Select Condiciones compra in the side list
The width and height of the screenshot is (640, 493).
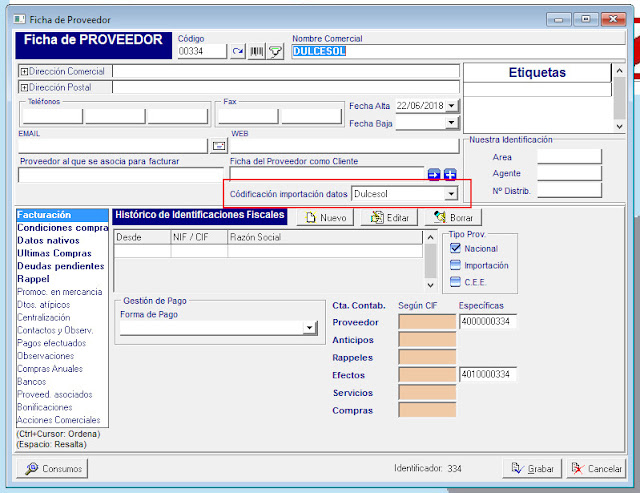click(62, 228)
